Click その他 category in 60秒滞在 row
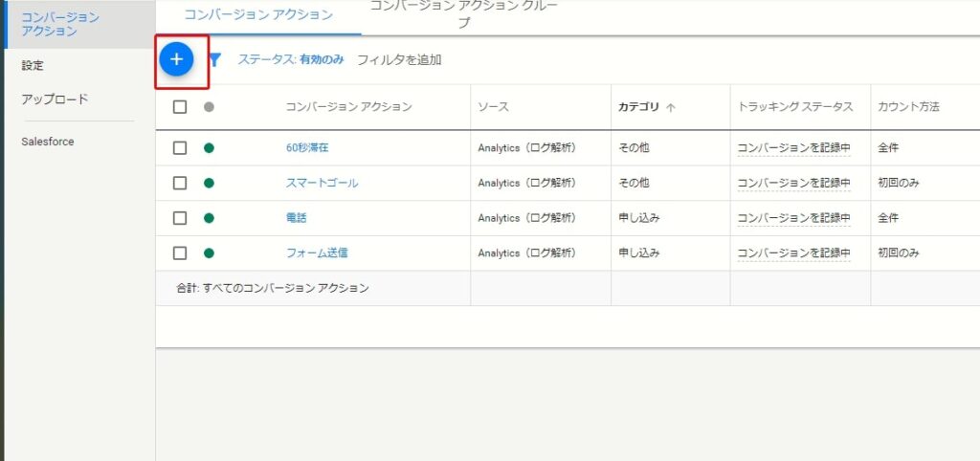Image resolution: width=980 pixels, height=461 pixels. point(634,148)
